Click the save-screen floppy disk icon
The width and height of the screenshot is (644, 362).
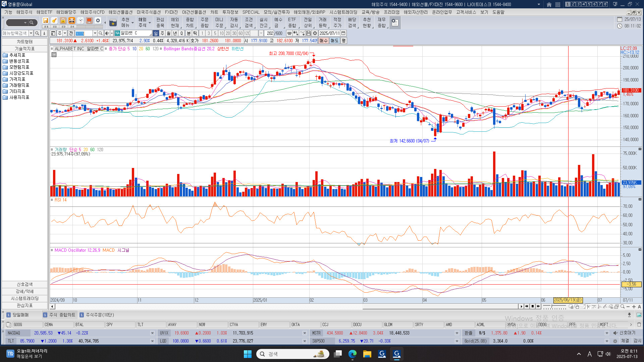46,21
